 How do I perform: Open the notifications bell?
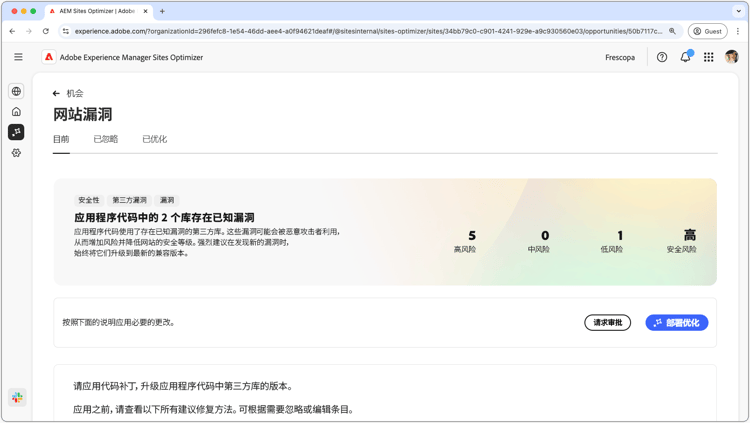685,57
